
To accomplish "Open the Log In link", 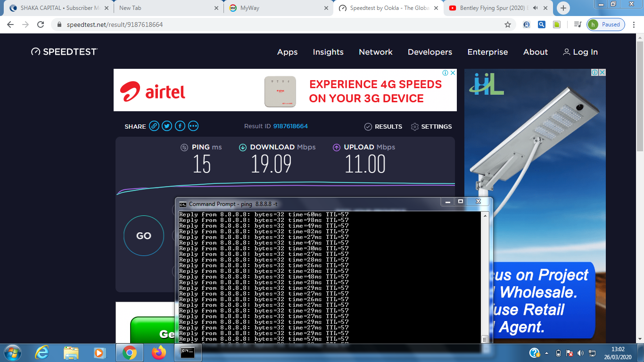I will [x=580, y=52].
